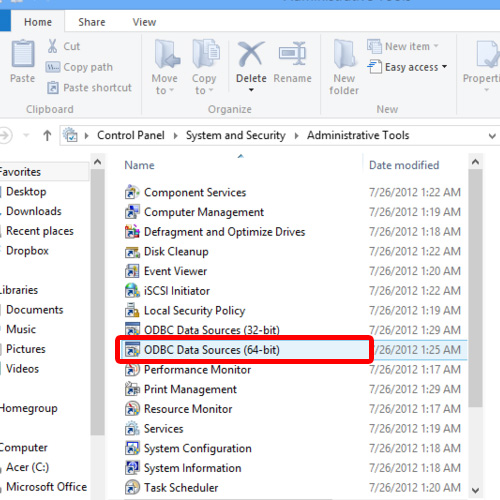
Task: Open the address bar history dropdown
Action: 492,136
